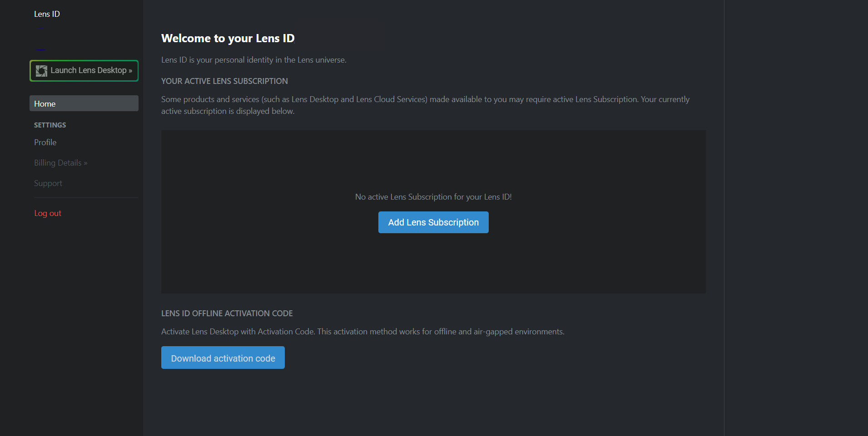868x436 pixels.
Task: Open Profile under Settings
Action: pyautogui.click(x=45, y=142)
